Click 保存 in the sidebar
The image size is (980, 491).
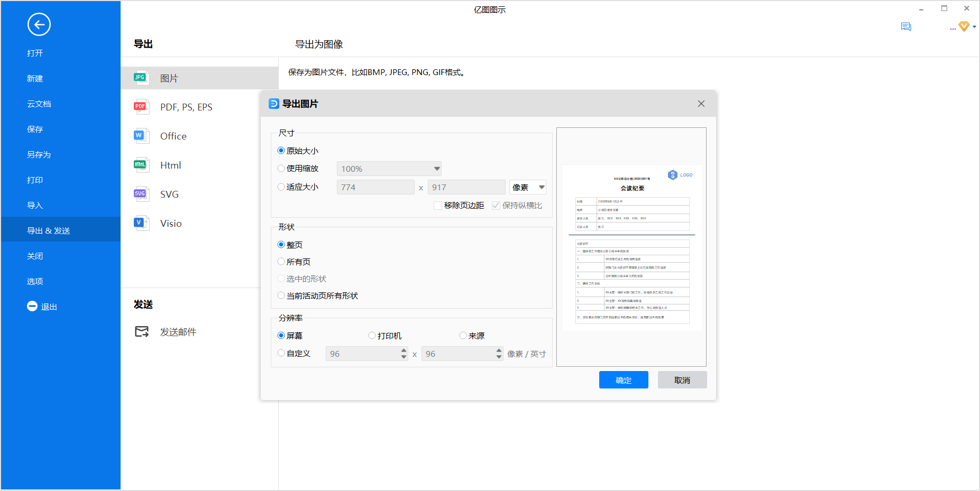(x=35, y=129)
